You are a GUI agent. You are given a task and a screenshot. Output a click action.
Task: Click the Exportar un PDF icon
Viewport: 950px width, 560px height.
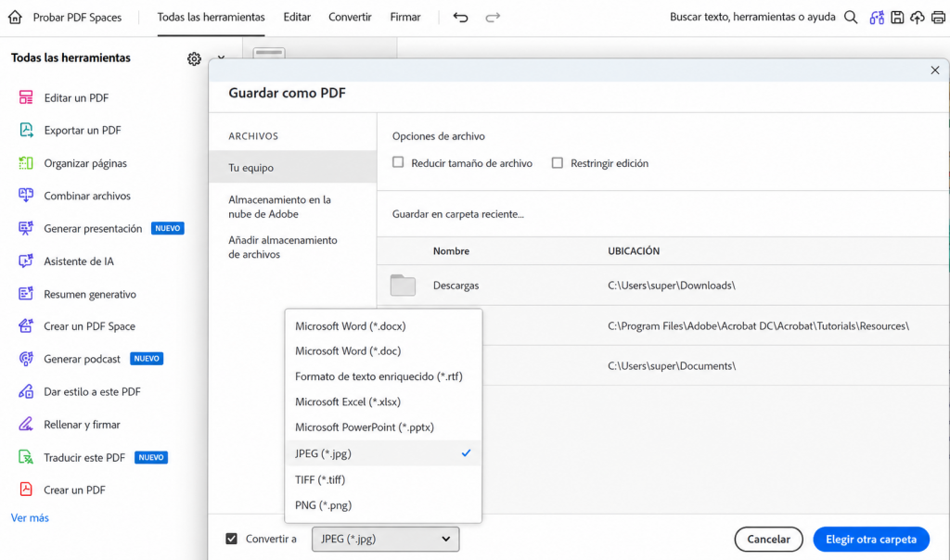(25, 130)
